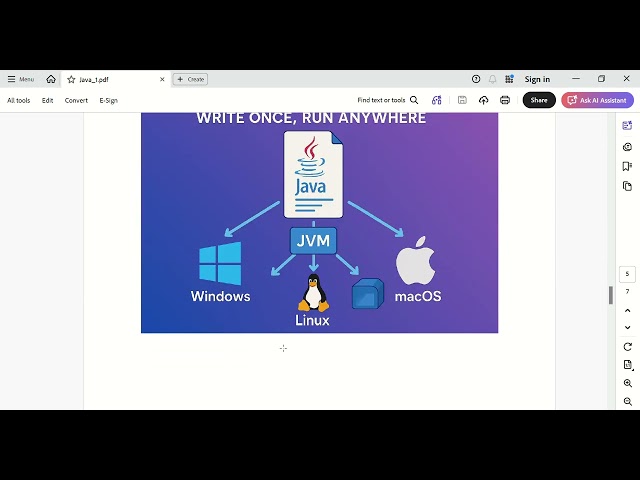Click the JVM box in diagram
Viewport: 640px width, 480px height.
click(313, 241)
